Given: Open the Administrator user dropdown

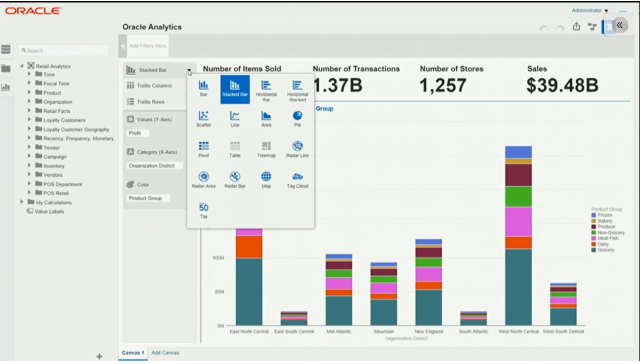Looking at the screenshot, I should pos(589,10).
